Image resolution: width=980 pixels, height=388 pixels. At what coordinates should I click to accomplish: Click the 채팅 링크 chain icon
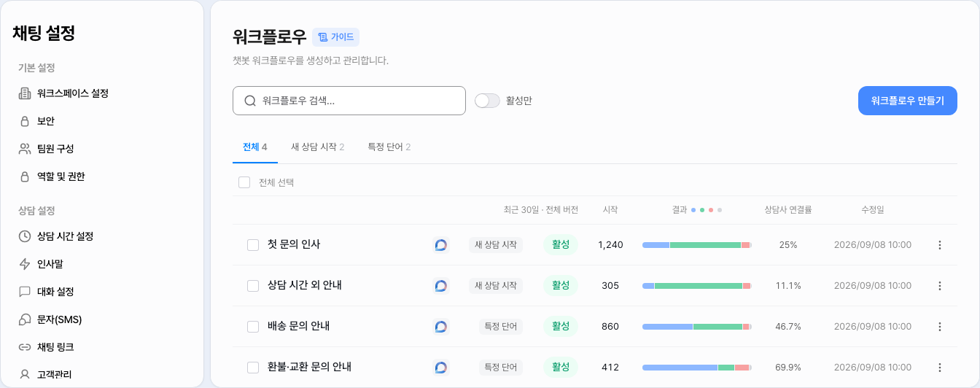[x=25, y=347]
